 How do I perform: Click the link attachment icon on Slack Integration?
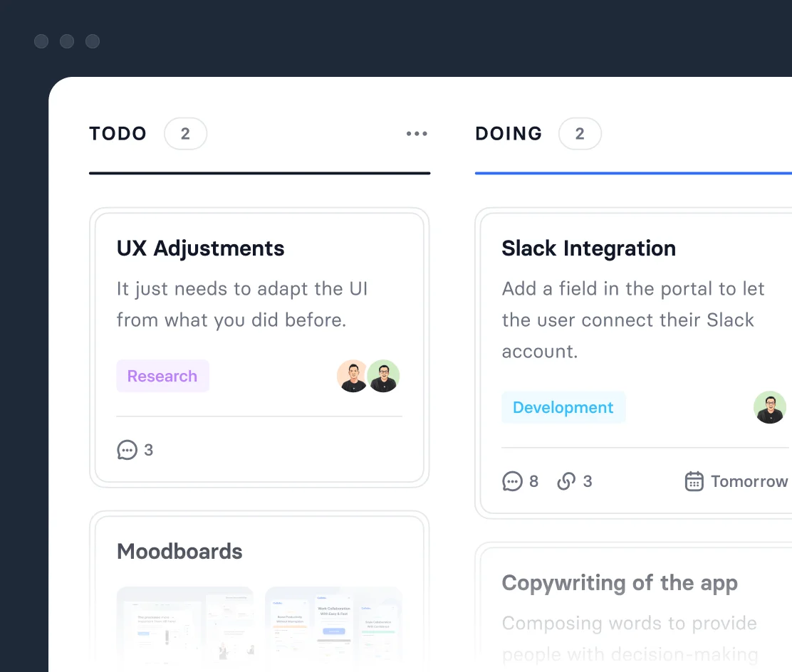pos(566,482)
